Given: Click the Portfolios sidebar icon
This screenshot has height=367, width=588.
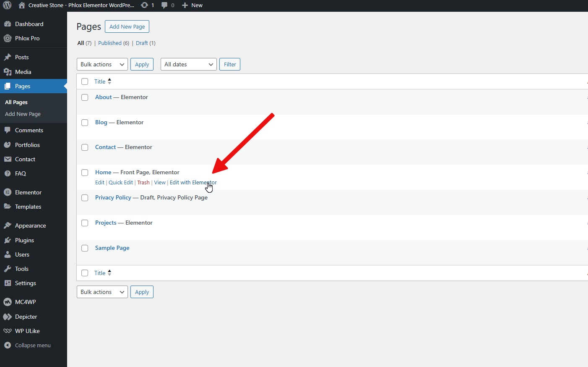Looking at the screenshot, I should pyautogui.click(x=8, y=145).
